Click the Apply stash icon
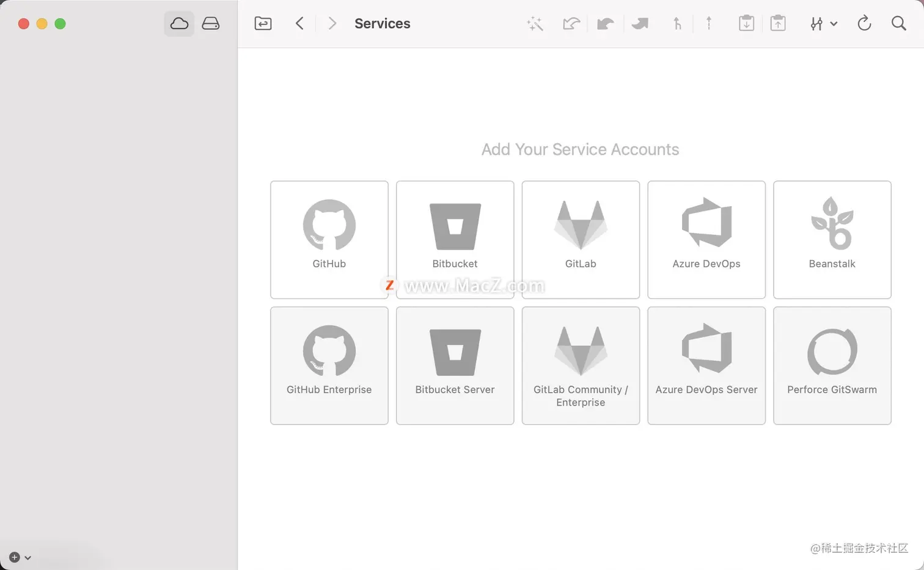924x570 pixels. (x=778, y=24)
